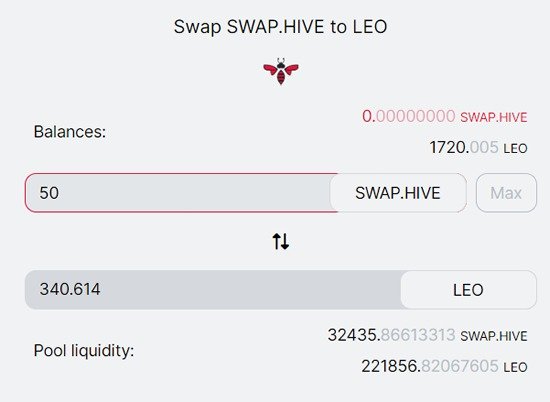Focus the SWAP.HIVE amount field showing 50
The height and width of the screenshot is (402, 550).
click(178, 193)
